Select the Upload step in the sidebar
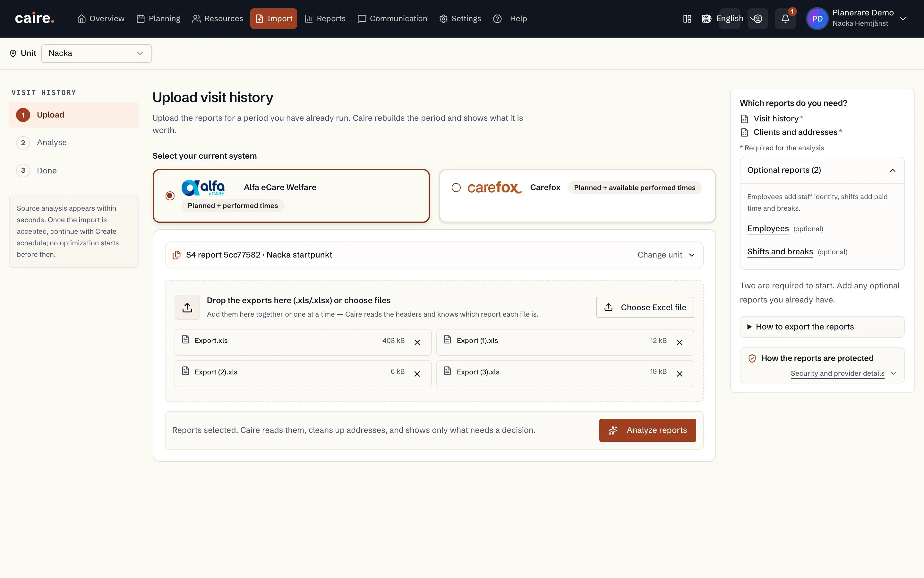This screenshot has height=578, width=924. click(x=74, y=115)
